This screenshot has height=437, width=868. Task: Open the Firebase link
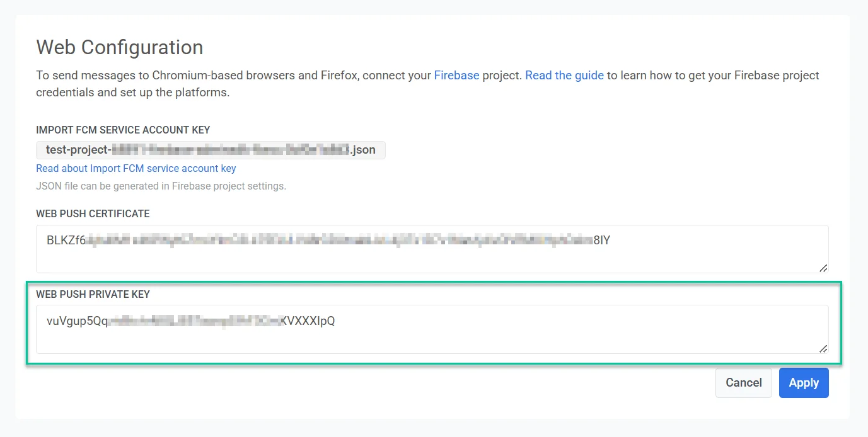[x=456, y=76]
